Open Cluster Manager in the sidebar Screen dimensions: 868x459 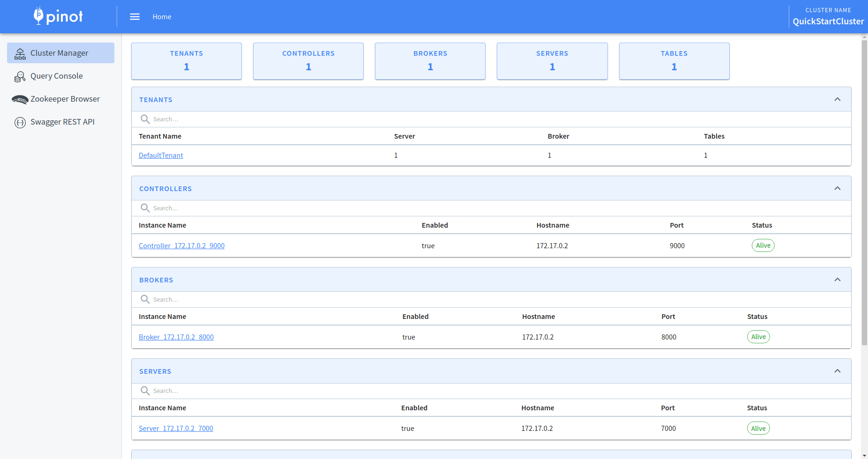tap(60, 53)
